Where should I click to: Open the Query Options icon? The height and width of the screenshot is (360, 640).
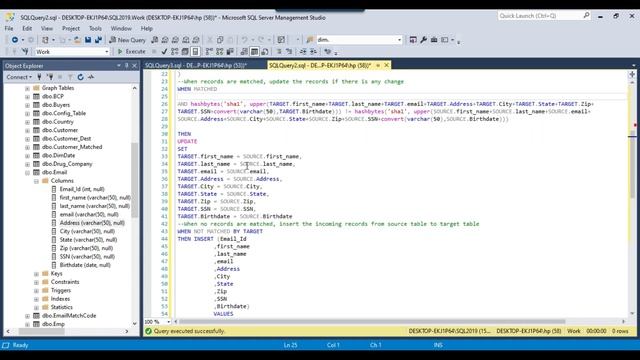click(x=185, y=51)
